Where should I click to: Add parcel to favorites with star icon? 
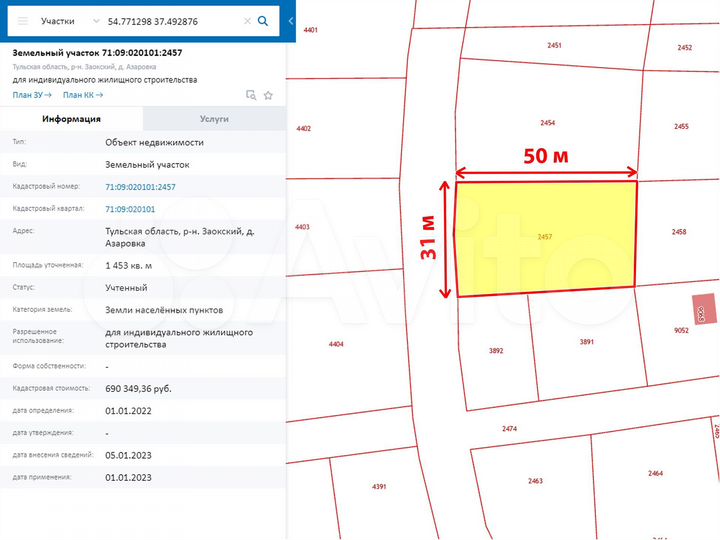pos(268,95)
